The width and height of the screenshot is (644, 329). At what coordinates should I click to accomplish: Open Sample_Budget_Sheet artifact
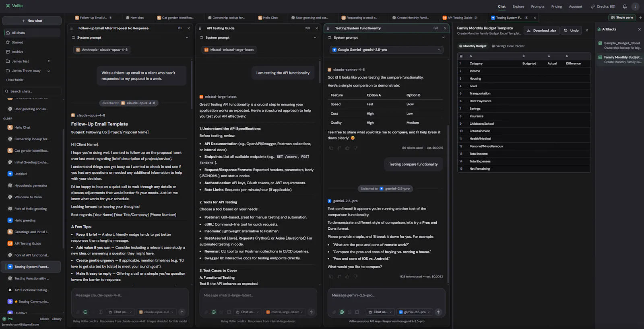pyautogui.click(x=620, y=45)
